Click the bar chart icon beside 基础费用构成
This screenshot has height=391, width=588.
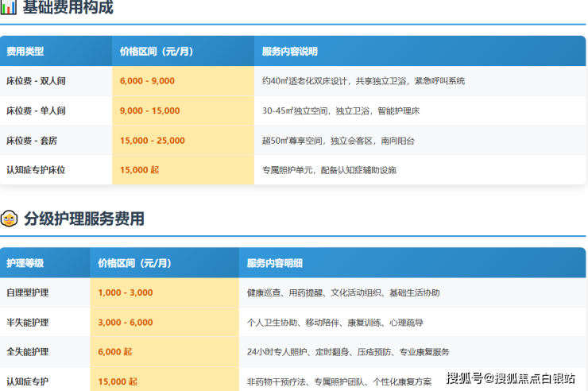tap(10, 8)
